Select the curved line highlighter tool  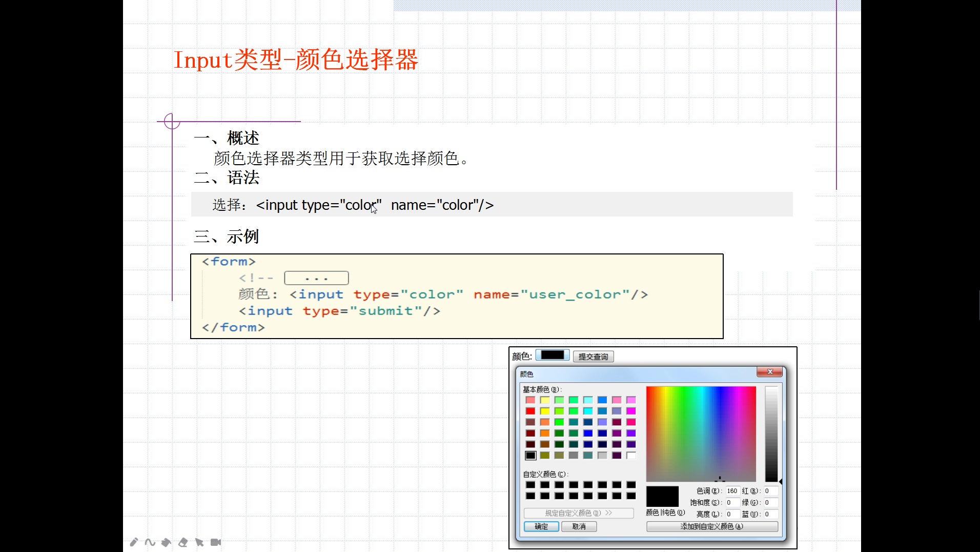pos(150,542)
